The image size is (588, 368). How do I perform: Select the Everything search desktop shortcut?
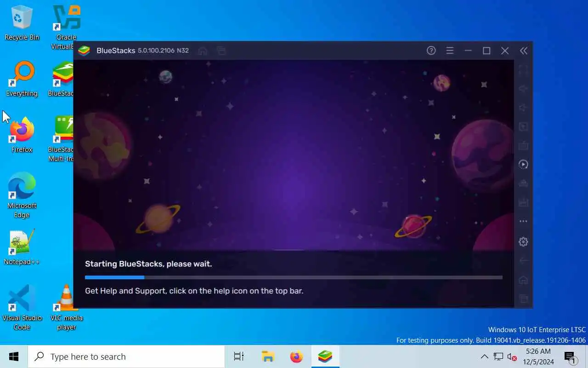[x=22, y=79]
